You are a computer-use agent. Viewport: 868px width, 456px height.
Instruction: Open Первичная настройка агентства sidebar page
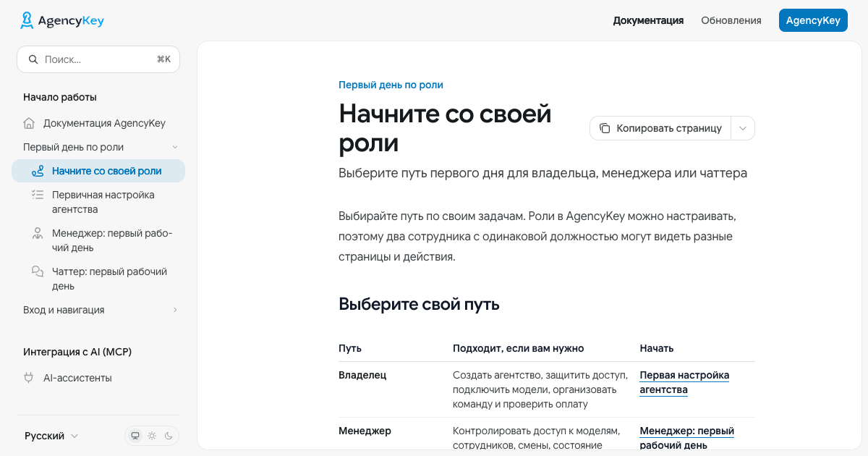click(x=98, y=202)
